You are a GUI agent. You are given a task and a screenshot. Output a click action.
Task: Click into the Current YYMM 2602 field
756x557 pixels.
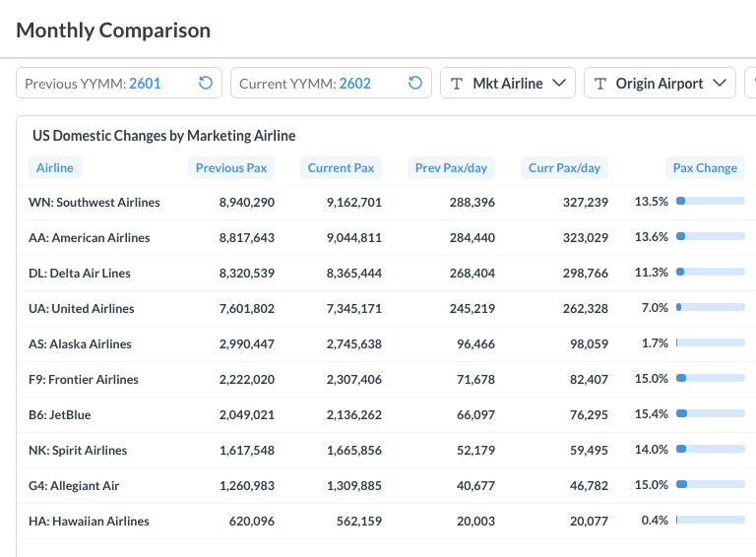tap(354, 84)
